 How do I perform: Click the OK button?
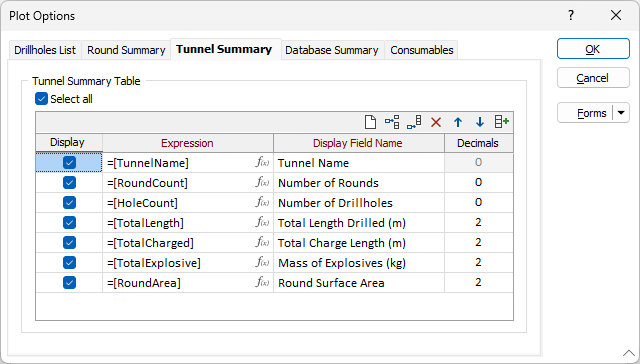pyautogui.click(x=593, y=49)
